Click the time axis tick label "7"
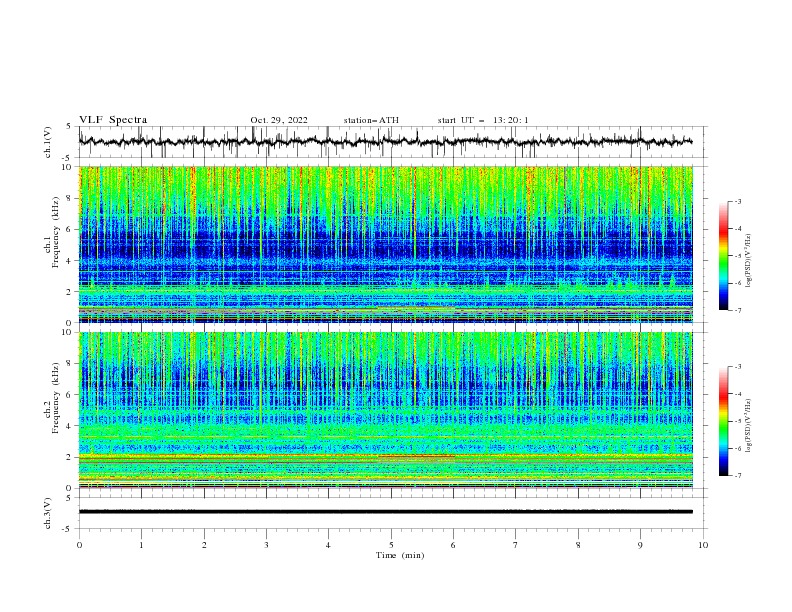 (x=516, y=545)
